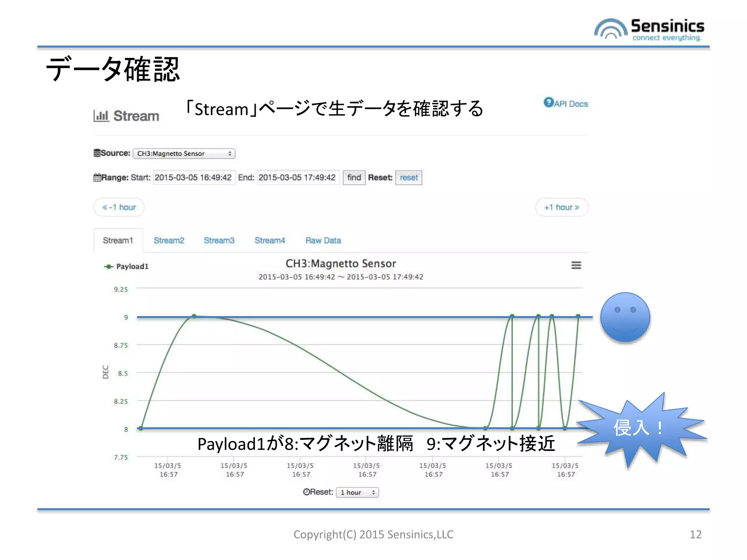Viewport: 747px width, 560px height.
Task: Open the Reset 1 hour dropdown
Action: (x=357, y=493)
